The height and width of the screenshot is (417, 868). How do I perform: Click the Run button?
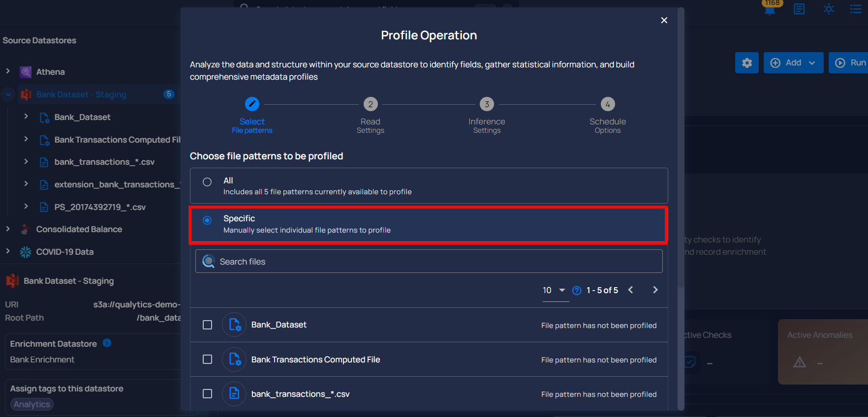[848, 63]
